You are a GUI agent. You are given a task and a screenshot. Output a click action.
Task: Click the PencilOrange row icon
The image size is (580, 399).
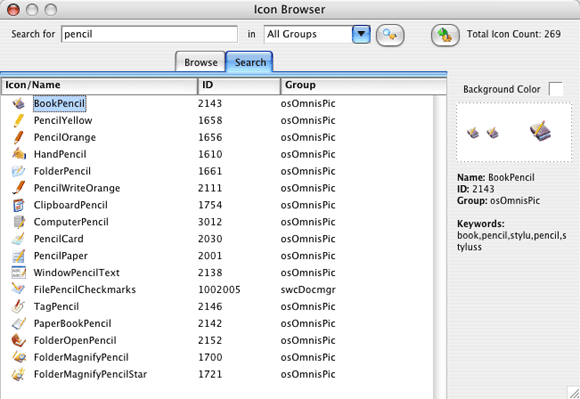click(x=18, y=138)
